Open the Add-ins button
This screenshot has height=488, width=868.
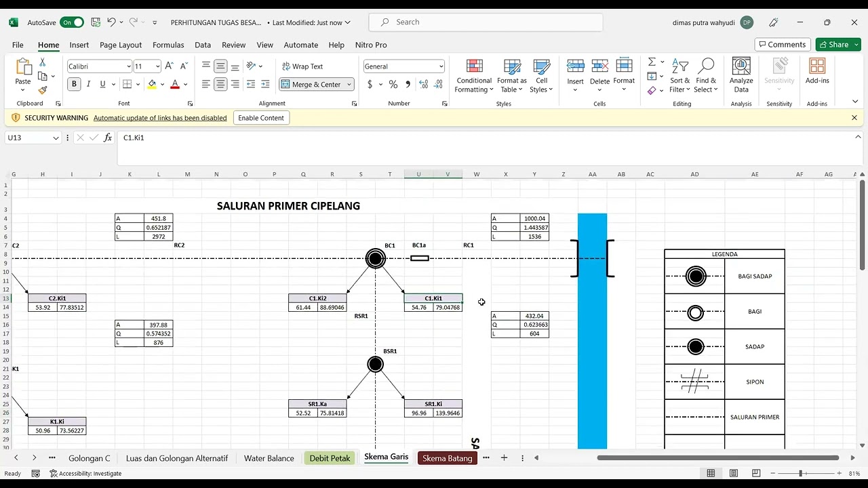pos(817,72)
